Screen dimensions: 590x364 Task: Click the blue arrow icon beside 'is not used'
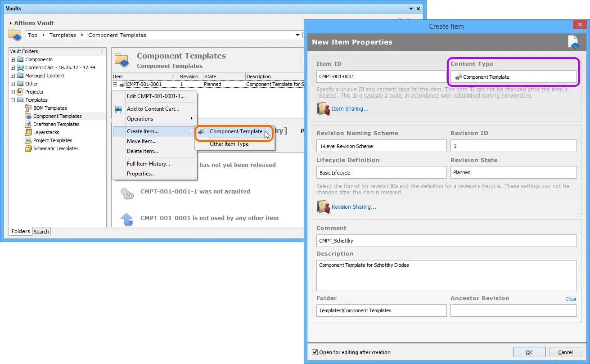127,220
